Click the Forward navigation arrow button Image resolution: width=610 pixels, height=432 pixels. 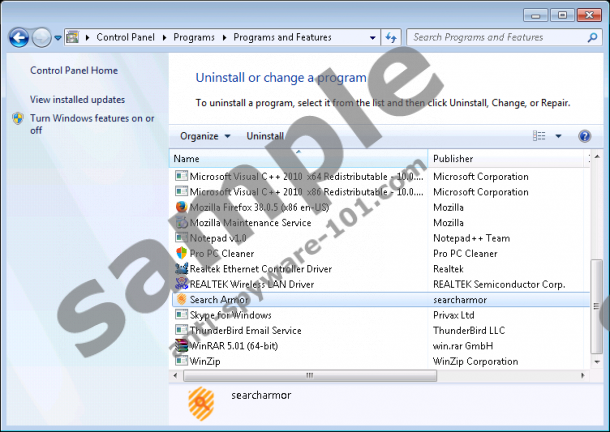point(41,38)
